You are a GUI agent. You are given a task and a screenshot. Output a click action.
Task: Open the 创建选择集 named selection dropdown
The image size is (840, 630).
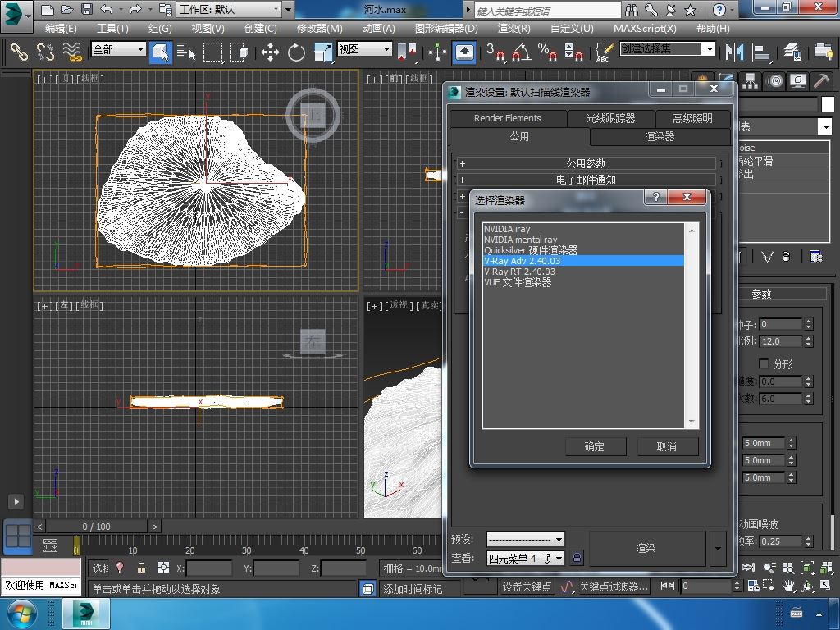[668, 49]
